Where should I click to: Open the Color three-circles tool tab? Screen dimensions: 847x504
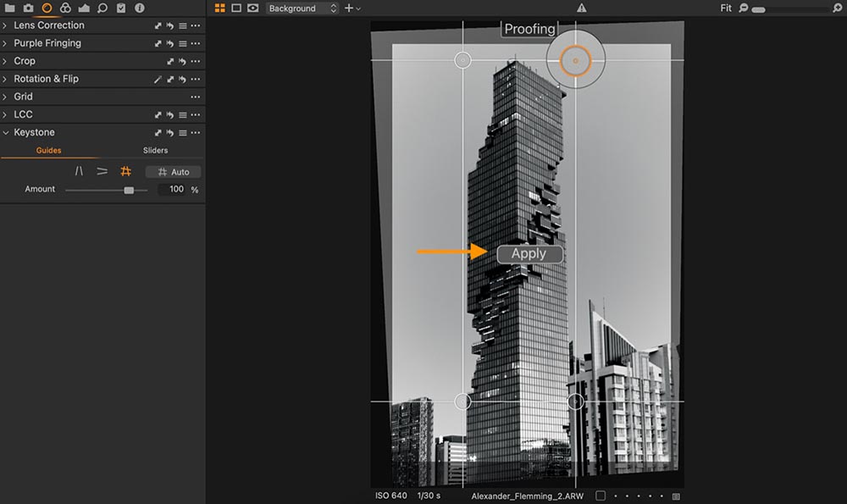pyautogui.click(x=65, y=8)
